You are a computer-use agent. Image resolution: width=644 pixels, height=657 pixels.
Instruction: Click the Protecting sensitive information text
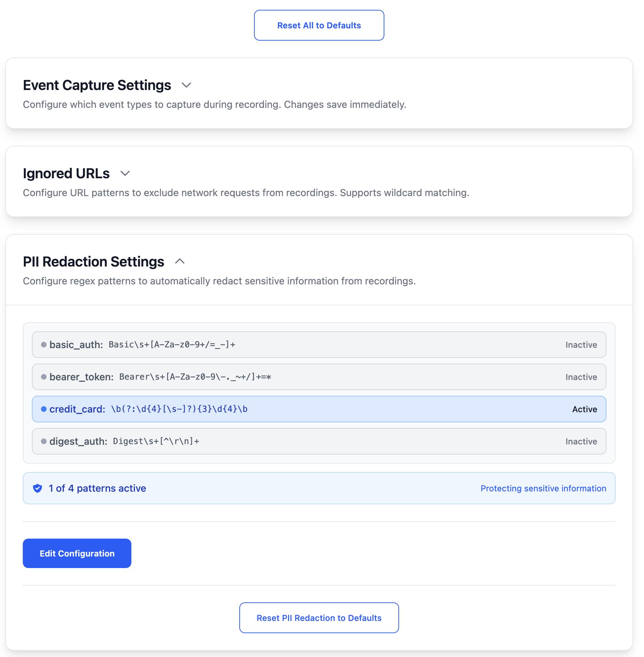click(543, 489)
